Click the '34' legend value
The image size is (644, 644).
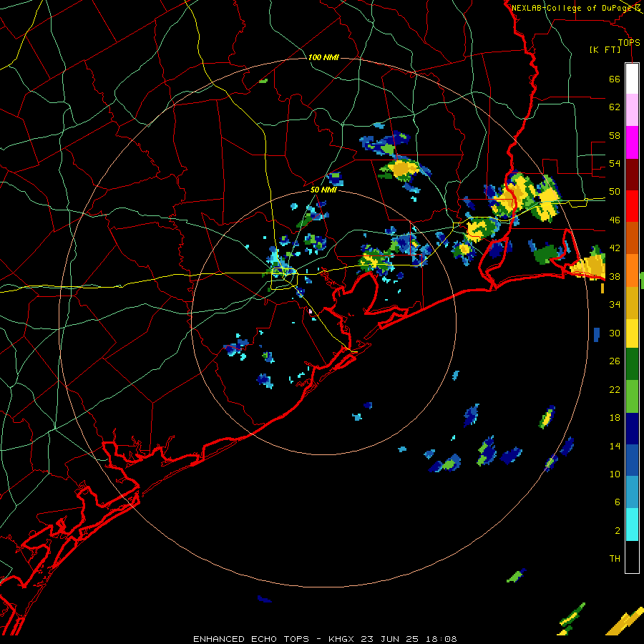click(615, 305)
